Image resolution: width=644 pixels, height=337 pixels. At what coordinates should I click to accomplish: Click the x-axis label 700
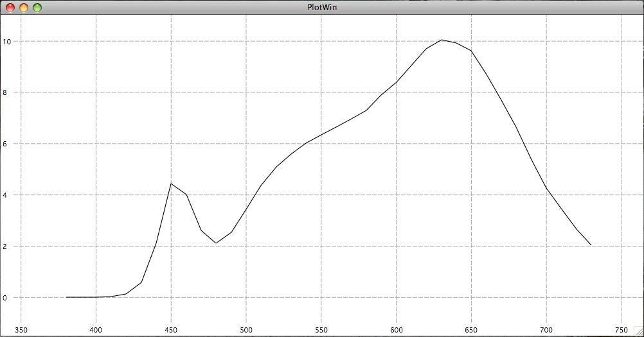point(546,330)
